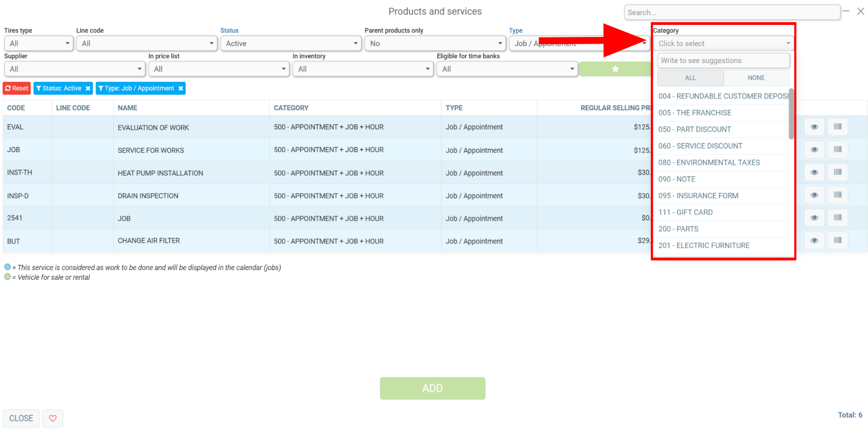Expand the Status dropdown showing Active
Screen dimensions: 868x430
[291, 44]
